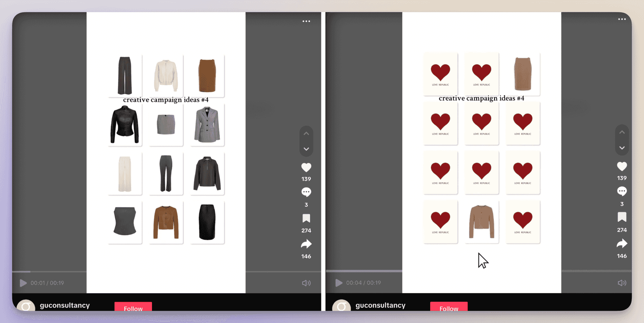Viewport: 644px width, 323px height.
Task: Play the left video at 00:01
Action: click(x=23, y=283)
